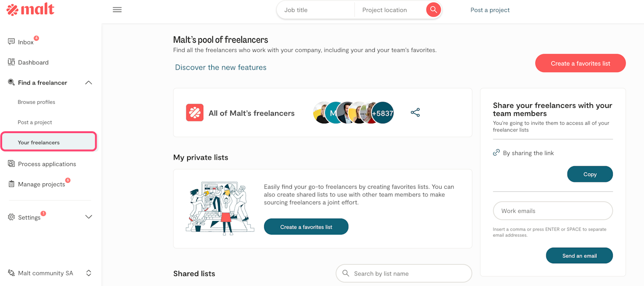Open the Dashboard page
The width and height of the screenshot is (644, 286).
point(33,62)
